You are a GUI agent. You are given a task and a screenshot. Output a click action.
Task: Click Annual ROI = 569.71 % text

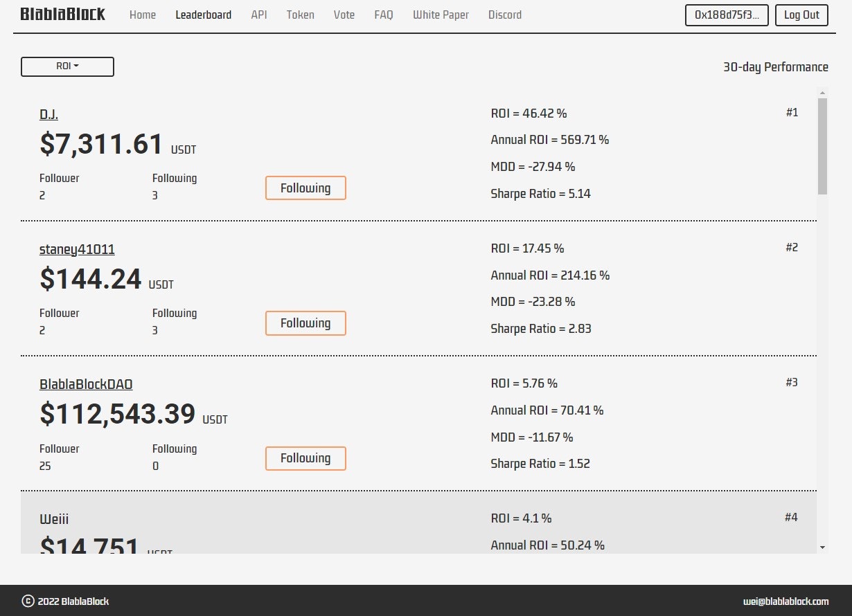tap(550, 140)
